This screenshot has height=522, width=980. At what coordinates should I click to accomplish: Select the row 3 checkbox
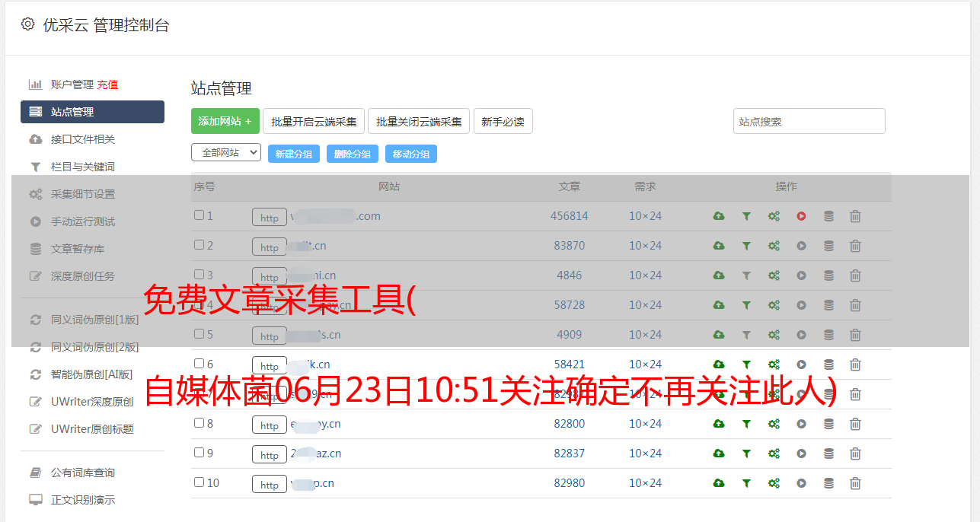pos(199,275)
